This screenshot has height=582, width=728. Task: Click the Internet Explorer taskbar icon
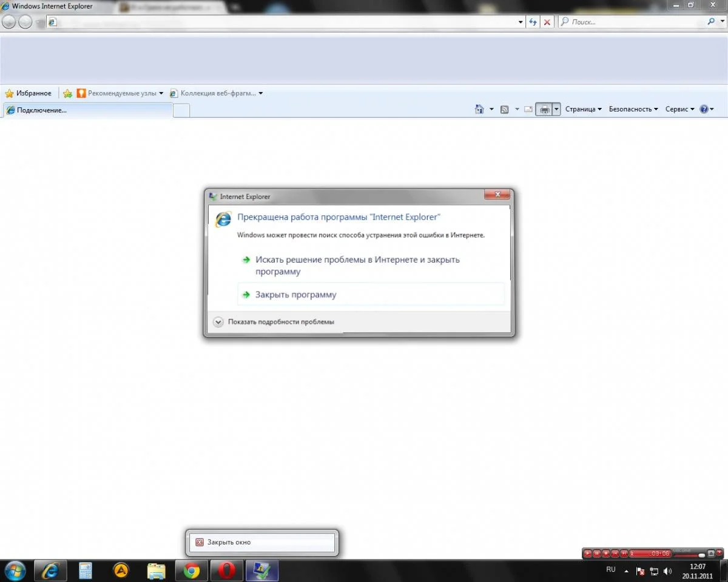[x=50, y=570]
